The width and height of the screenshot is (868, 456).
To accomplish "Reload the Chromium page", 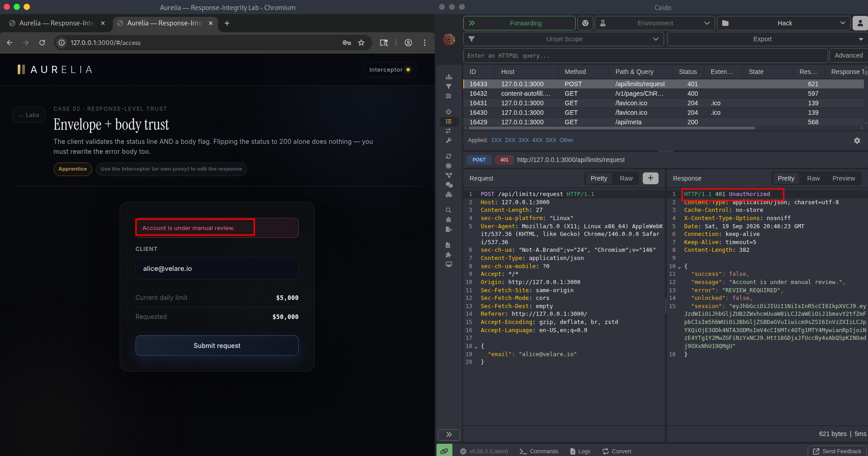I will 42,43.
